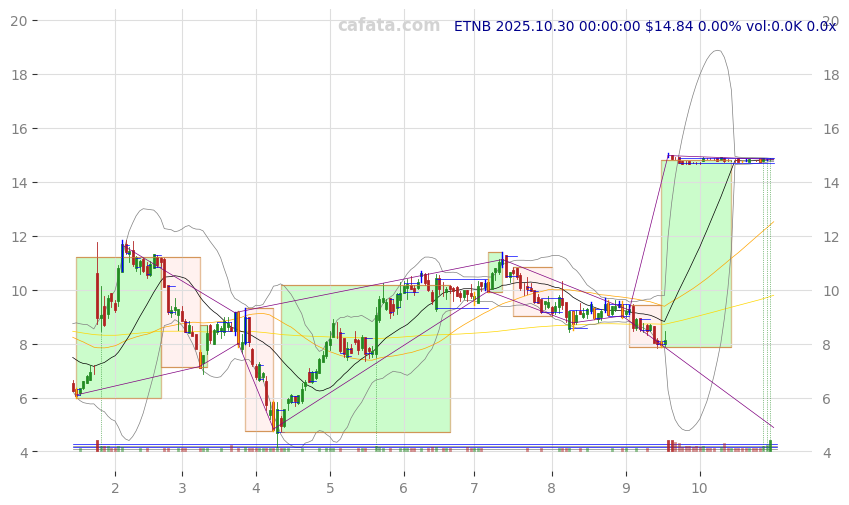Select x-axis label 10

click(x=699, y=488)
